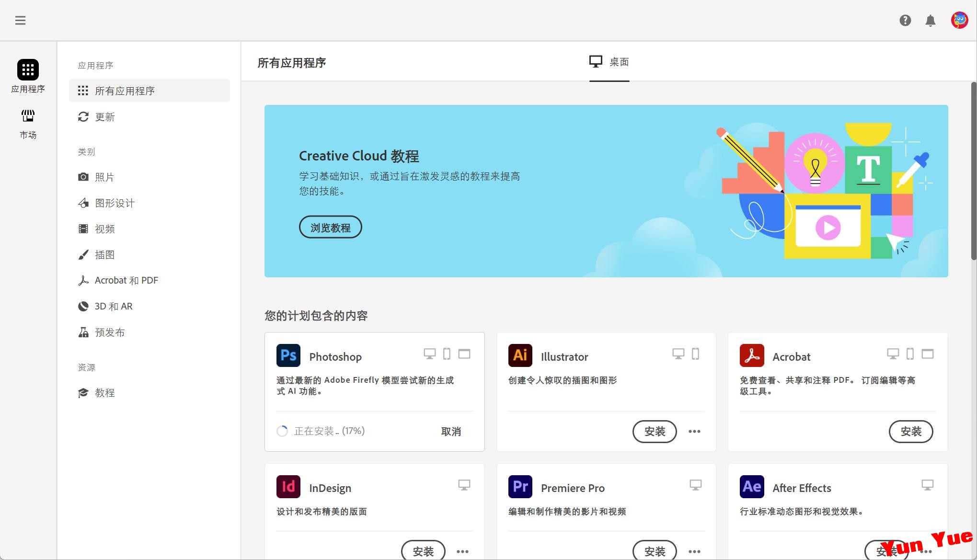The height and width of the screenshot is (560, 977).
Task: Click the Acrobat app icon
Action: pos(752,355)
